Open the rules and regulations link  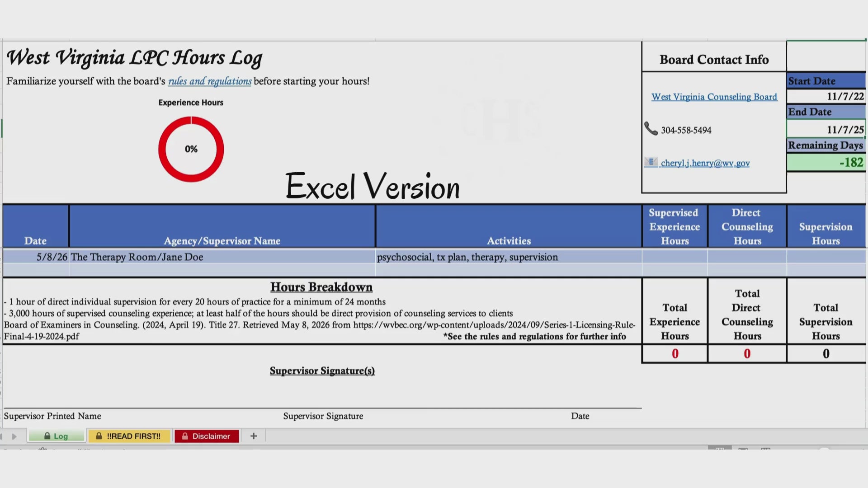pos(210,81)
